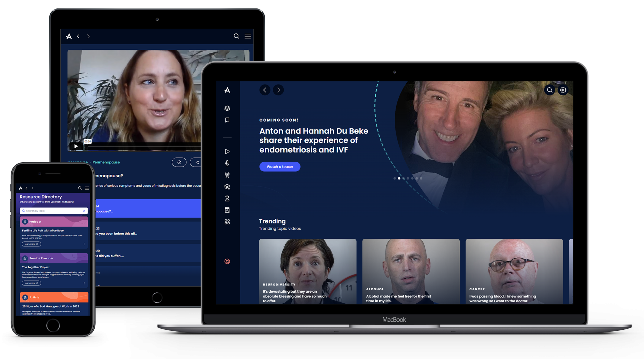This screenshot has width=644, height=359.
Task: Toggle the alert/warning icon in mobile sidebar
Action: (x=227, y=262)
